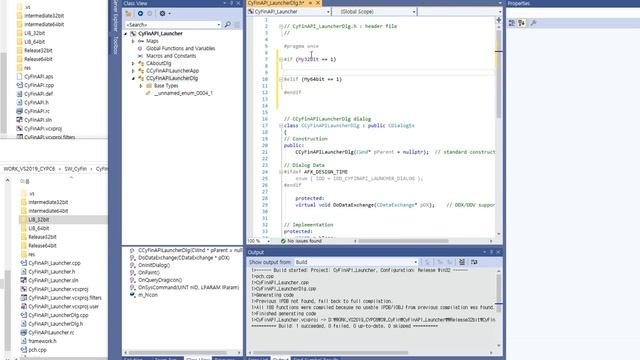Click the Output panel horizontal scrollbar
640x360 pixels.
[x=331, y=353]
